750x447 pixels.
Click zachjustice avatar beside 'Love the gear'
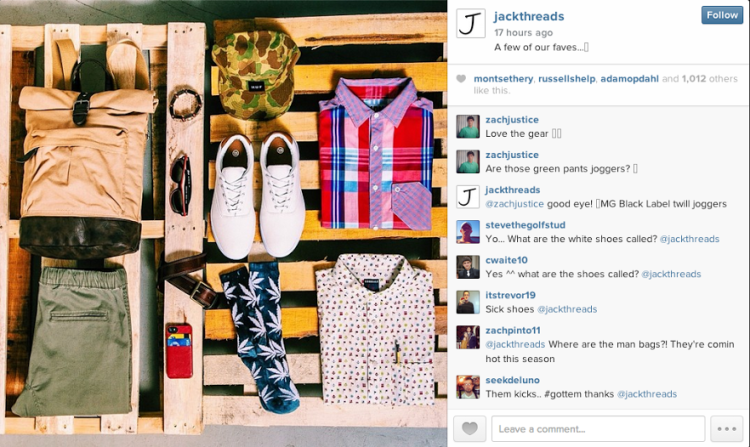[468, 127]
